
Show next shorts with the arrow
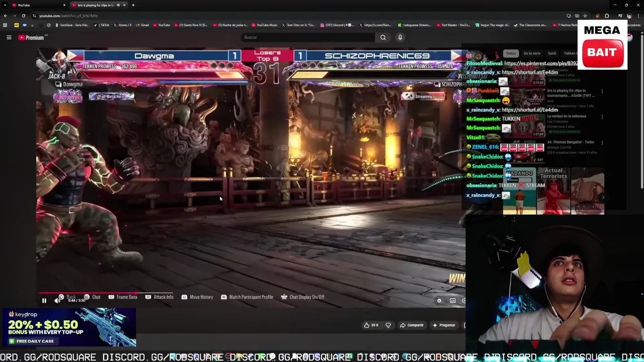(x=603, y=197)
